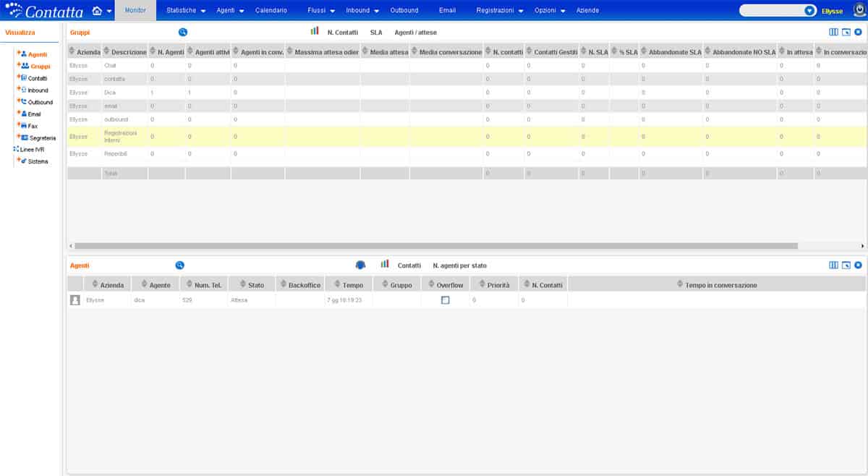This screenshot has height=476, width=868.
Task: Open the Registrazioni dropdown menu
Action: (499, 11)
